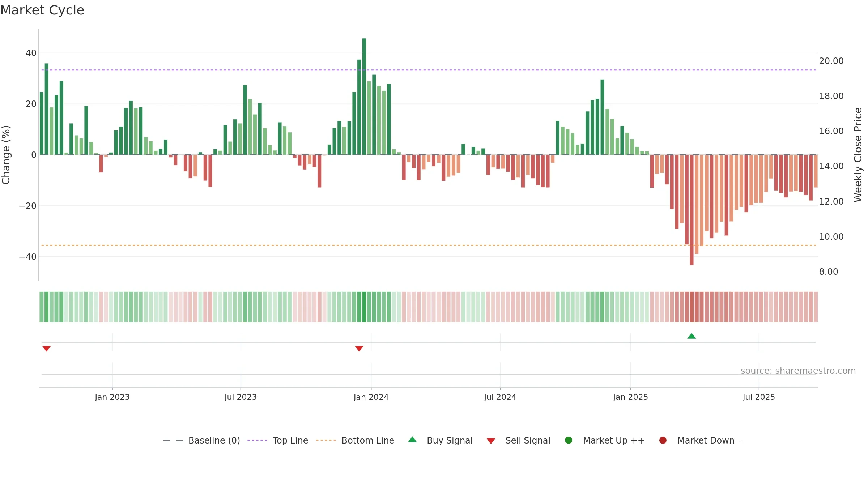The image size is (868, 488).
Task: Click the red Sell Signal marker near Jan 2024
Action: [x=359, y=348]
